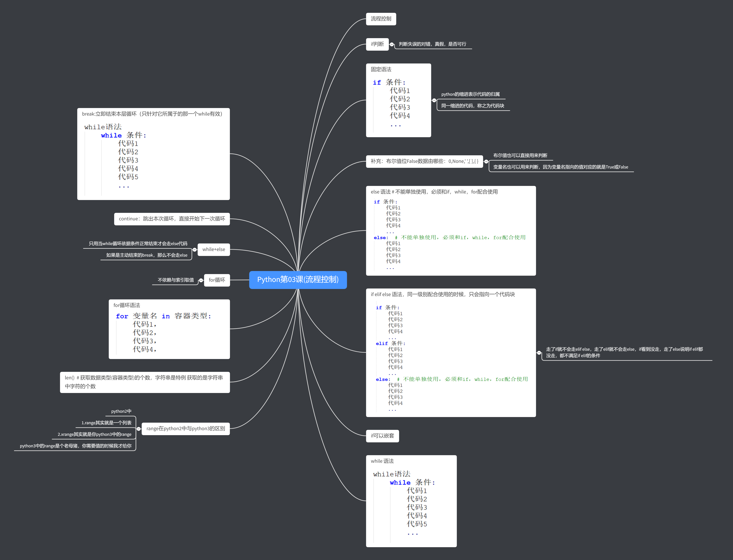Select the if可以嵌套 node
This screenshot has width=733, height=560.
[382, 436]
